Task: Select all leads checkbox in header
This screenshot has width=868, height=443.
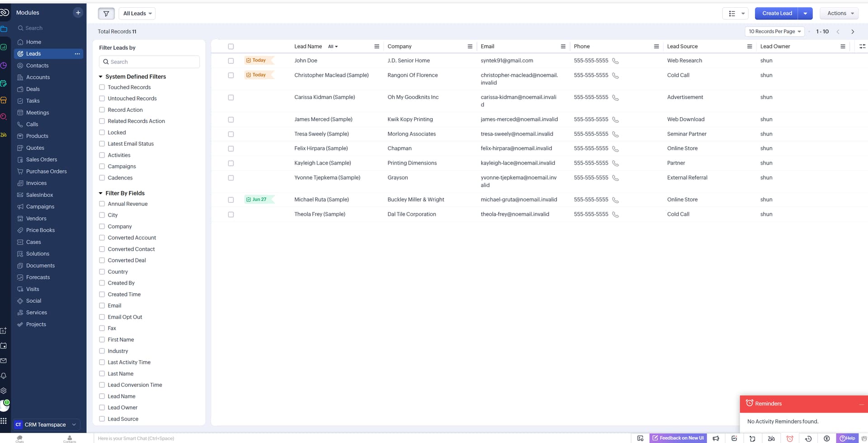Action: [231, 47]
